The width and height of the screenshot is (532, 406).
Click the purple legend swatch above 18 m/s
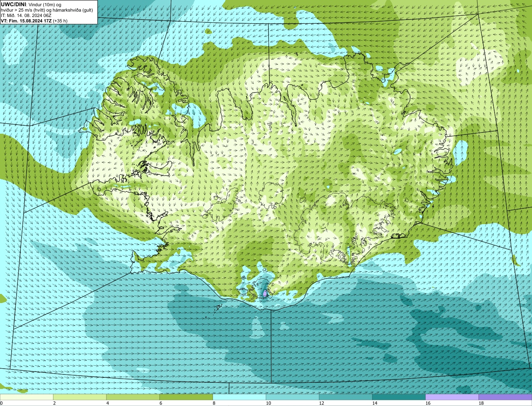click(x=505, y=397)
